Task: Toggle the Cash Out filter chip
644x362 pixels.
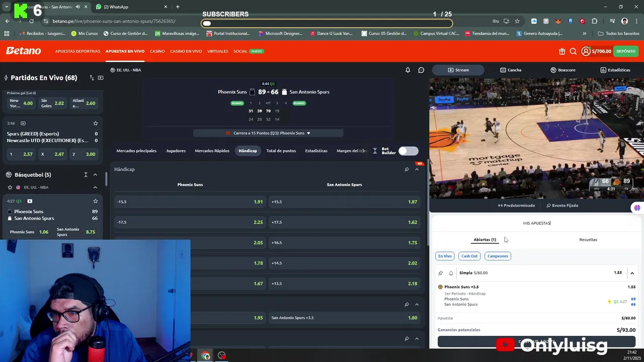Action: click(469, 256)
